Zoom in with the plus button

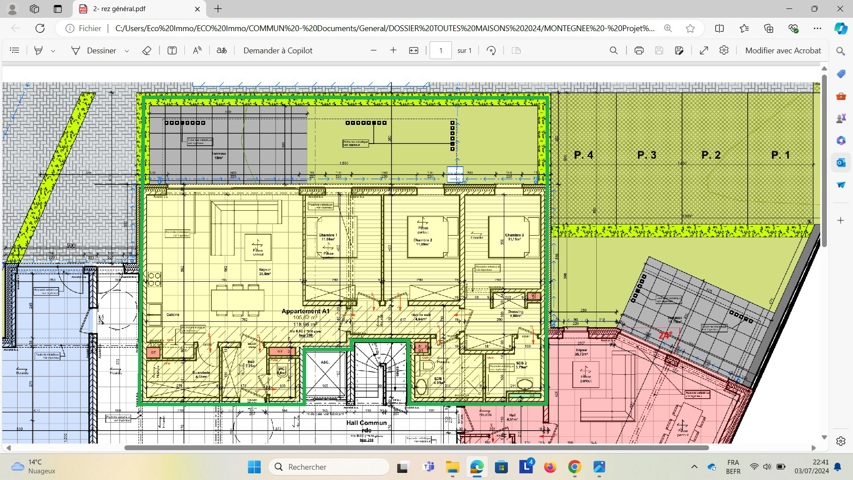tap(393, 50)
